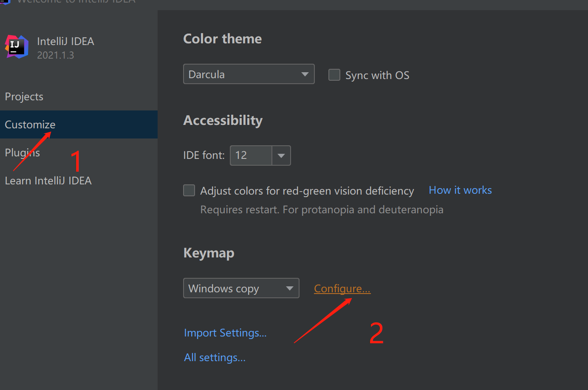Viewport: 588px width, 390px height.
Task: Open Import Settings... link
Action: coord(225,333)
